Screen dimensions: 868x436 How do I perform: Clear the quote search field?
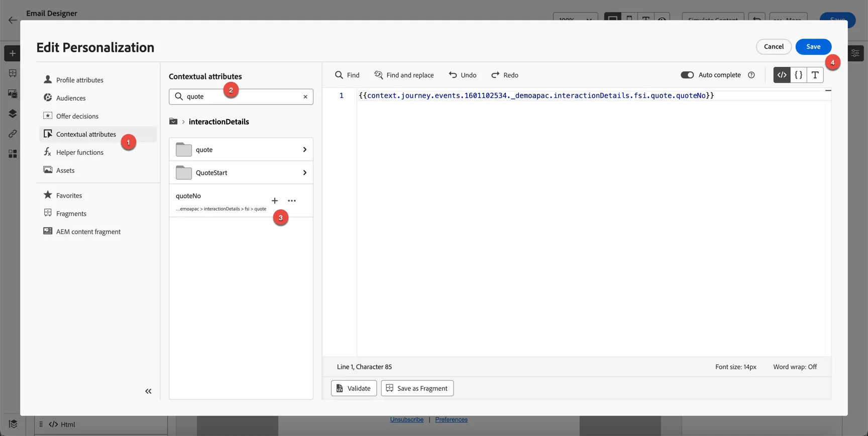[x=305, y=96]
